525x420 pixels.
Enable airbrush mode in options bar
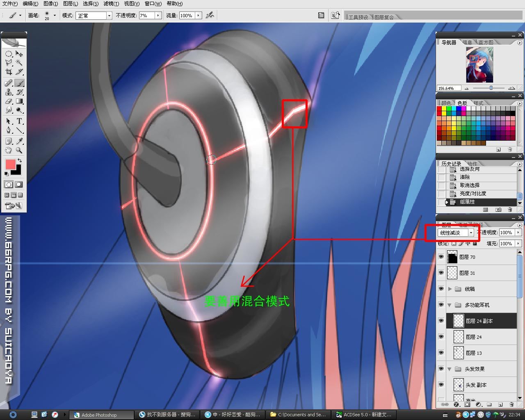(210, 15)
